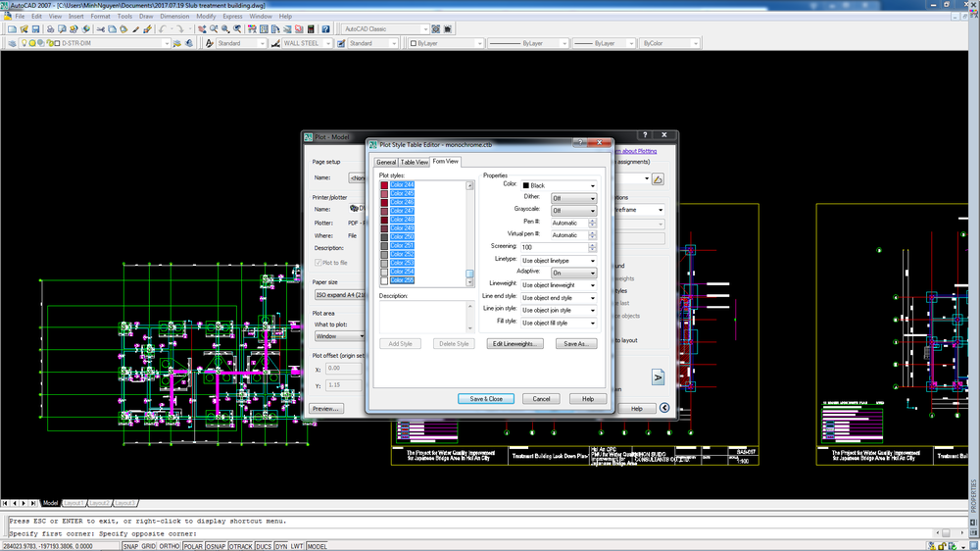Open the Line end style dropdown
980x551 pixels.
point(559,298)
